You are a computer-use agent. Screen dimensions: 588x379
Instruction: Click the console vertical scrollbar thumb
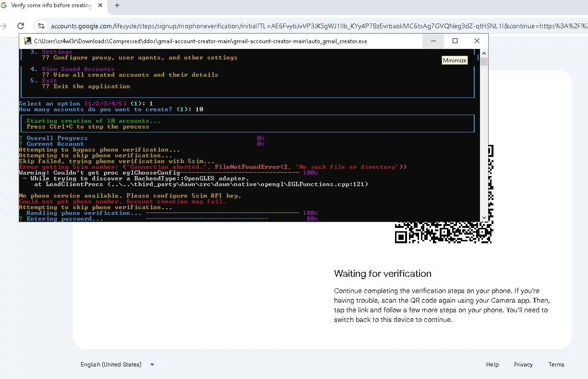point(484,61)
